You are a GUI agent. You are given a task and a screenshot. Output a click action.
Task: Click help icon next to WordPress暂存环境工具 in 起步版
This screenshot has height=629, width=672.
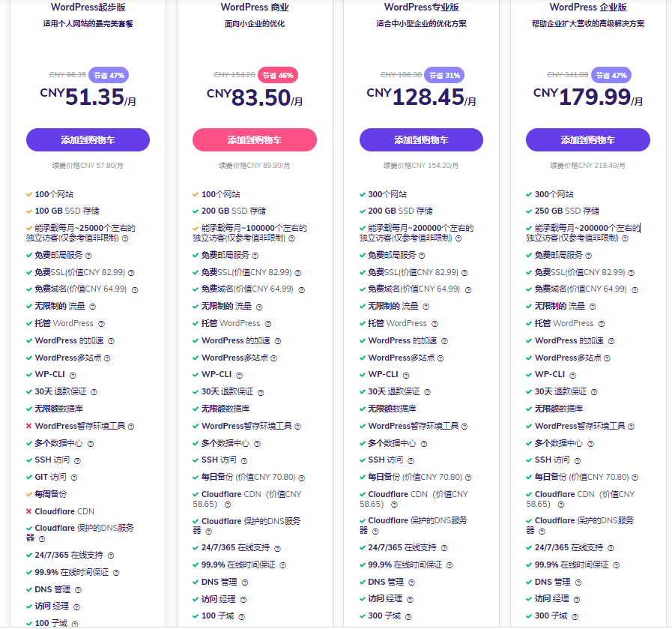point(131,427)
